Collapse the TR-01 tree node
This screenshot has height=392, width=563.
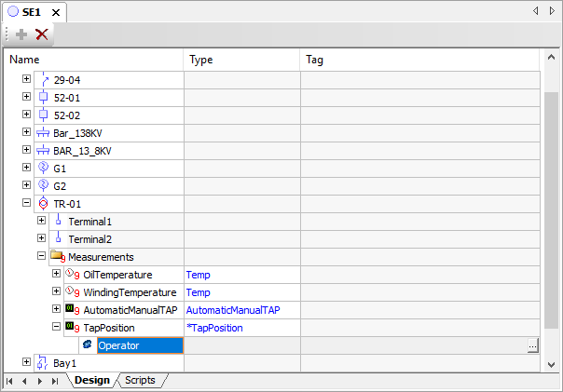tap(27, 204)
